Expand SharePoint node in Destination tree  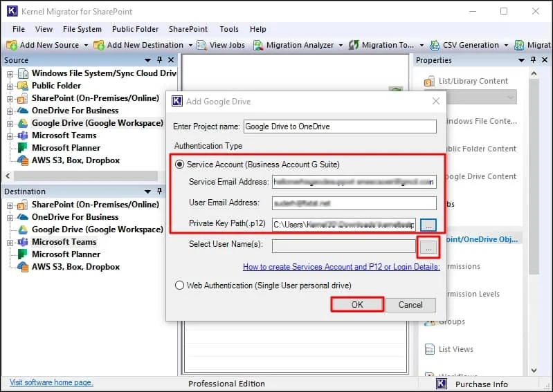[x=10, y=205]
